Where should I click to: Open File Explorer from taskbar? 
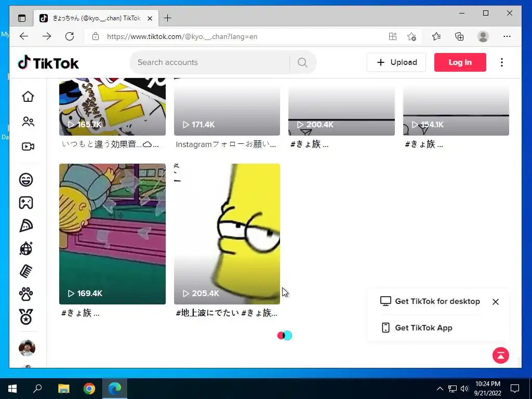[64, 389]
